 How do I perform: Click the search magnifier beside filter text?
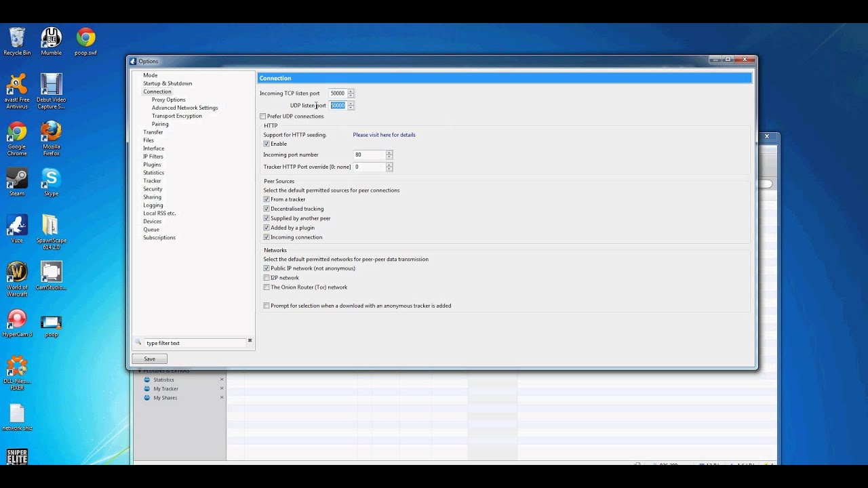pyautogui.click(x=138, y=342)
